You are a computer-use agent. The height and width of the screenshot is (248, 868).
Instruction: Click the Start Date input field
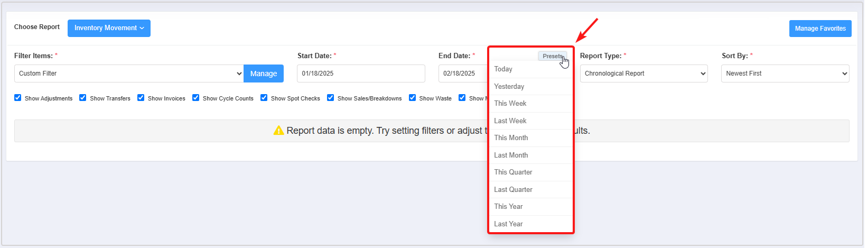(x=361, y=74)
